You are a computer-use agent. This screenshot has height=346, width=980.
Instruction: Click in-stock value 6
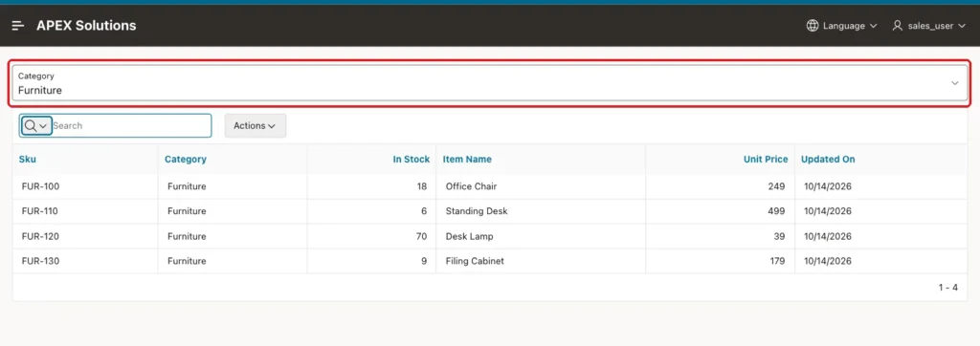pyautogui.click(x=424, y=211)
